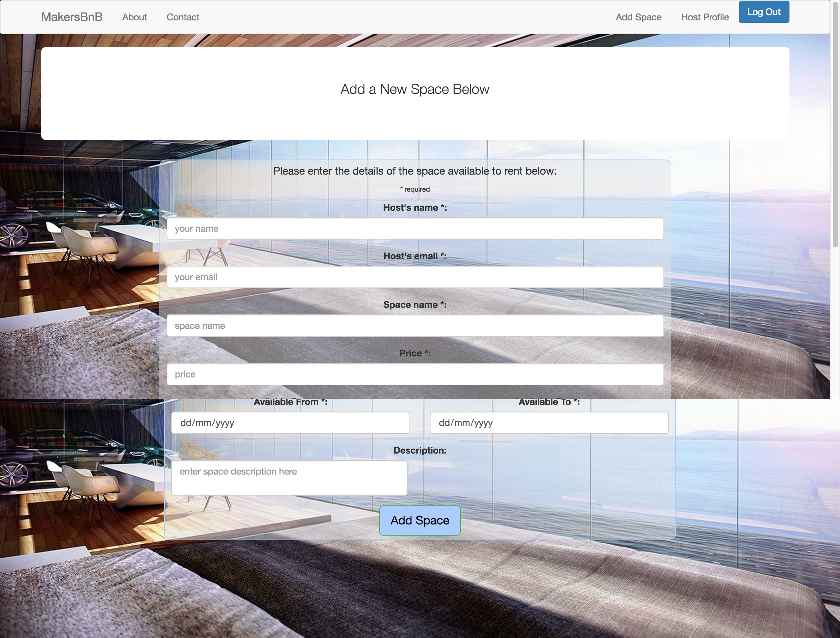
Task: Click the 'Space name *:' label
Action: click(415, 305)
